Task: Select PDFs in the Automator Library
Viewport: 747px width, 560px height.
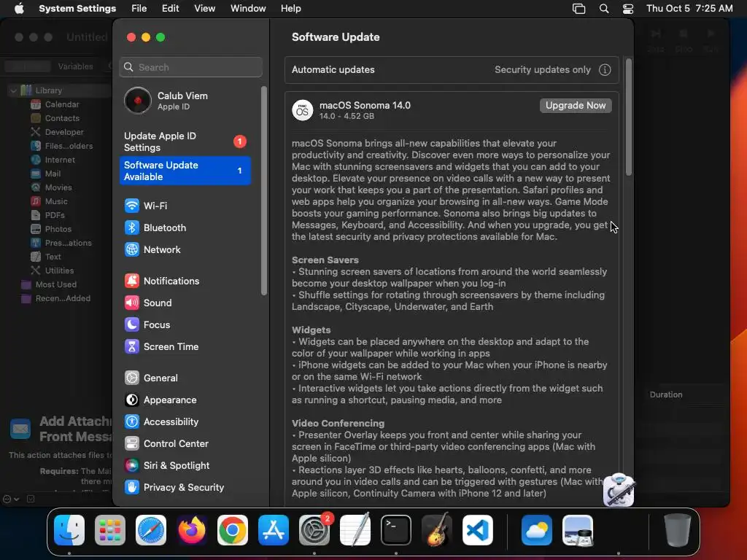Action: click(x=54, y=215)
